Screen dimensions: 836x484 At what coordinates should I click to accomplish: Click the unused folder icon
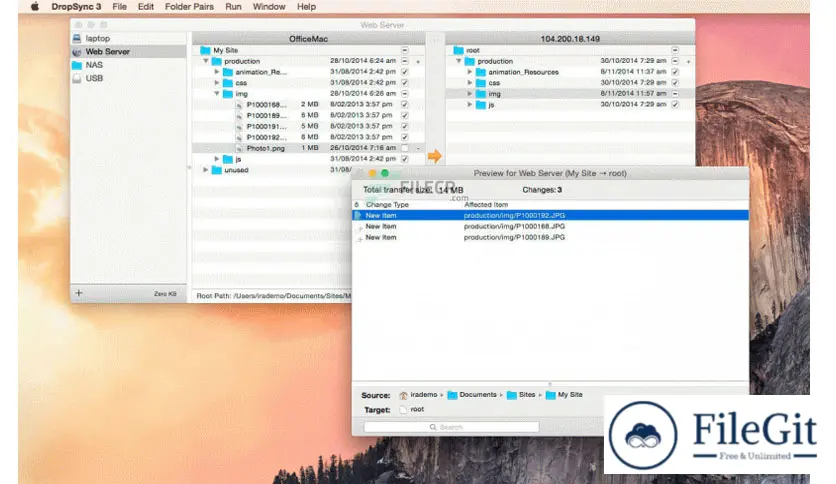point(216,170)
